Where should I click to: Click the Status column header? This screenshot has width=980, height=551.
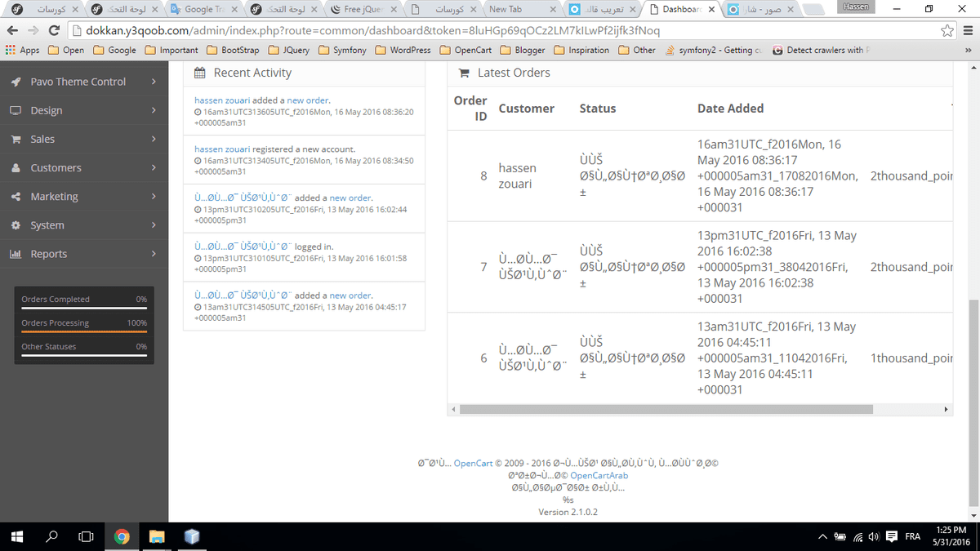tap(598, 109)
